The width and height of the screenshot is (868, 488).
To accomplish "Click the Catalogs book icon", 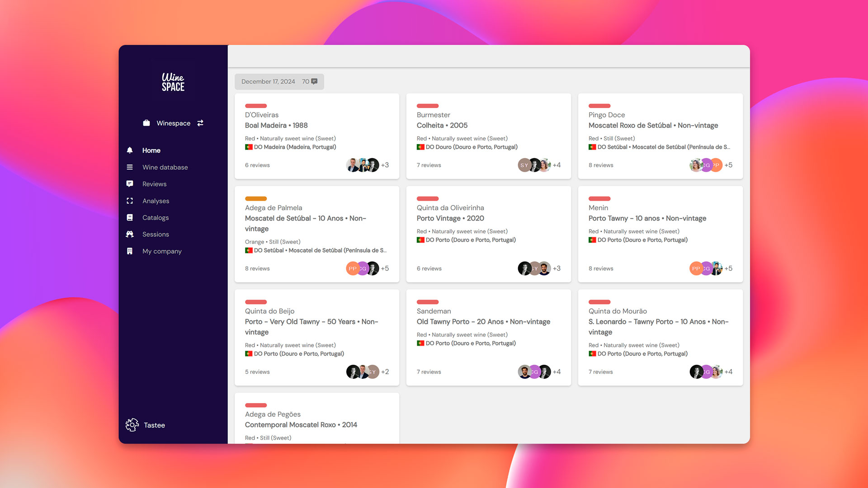I will pyautogui.click(x=130, y=217).
